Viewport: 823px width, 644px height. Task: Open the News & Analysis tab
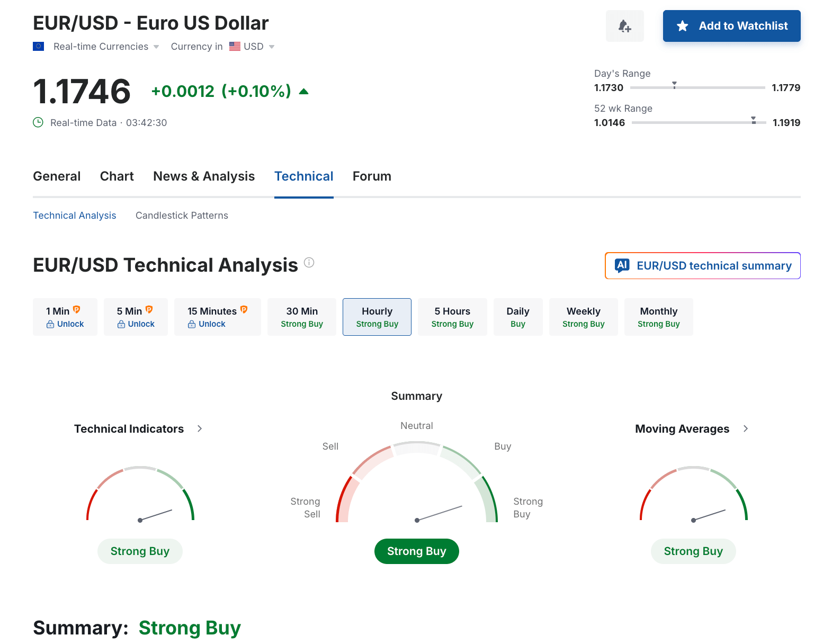[204, 176]
